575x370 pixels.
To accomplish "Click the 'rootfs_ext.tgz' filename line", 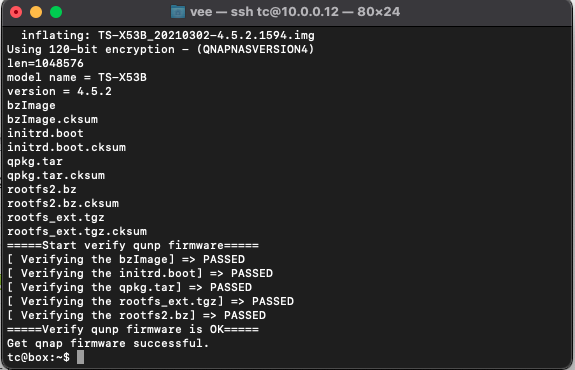I will (56, 217).
